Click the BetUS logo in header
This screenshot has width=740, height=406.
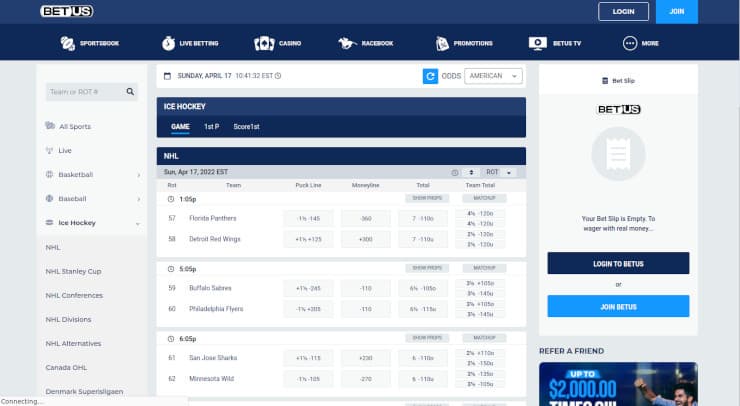pyautogui.click(x=67, y=11)
